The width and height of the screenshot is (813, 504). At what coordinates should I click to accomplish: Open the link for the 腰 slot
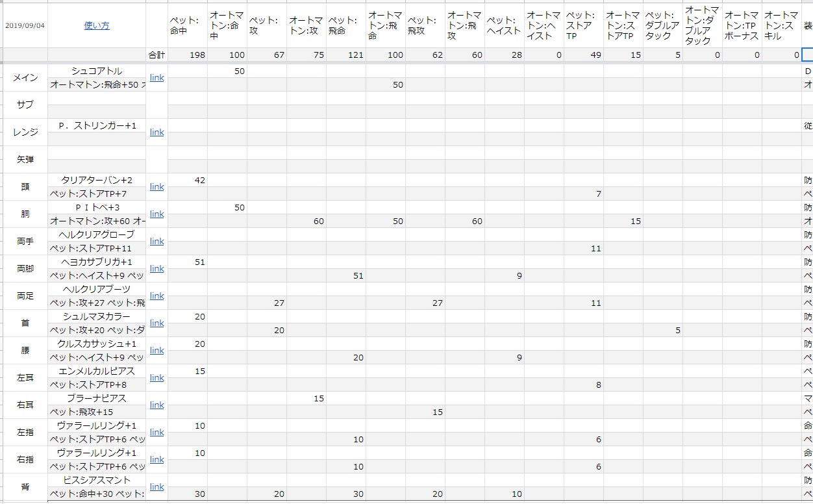tap(156, 351)
